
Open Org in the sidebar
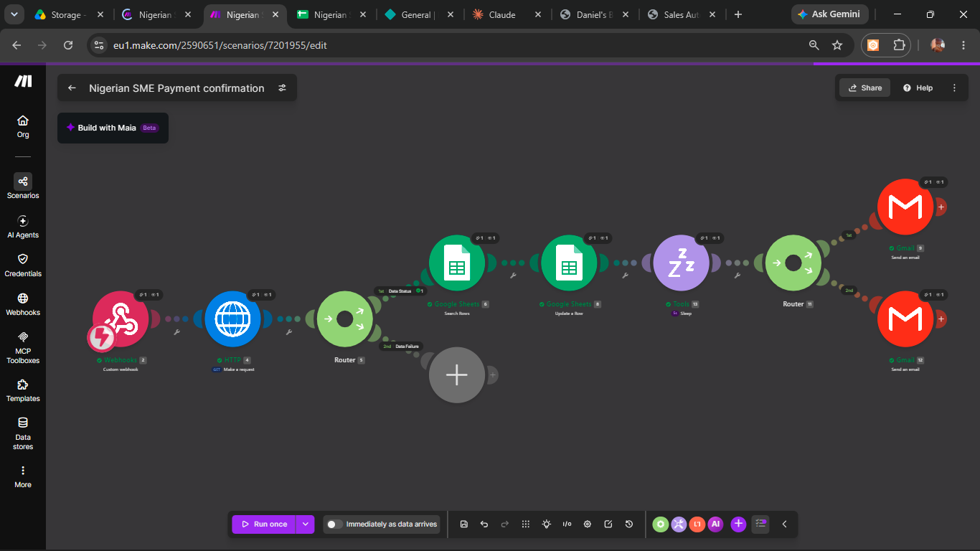point(23,126)
